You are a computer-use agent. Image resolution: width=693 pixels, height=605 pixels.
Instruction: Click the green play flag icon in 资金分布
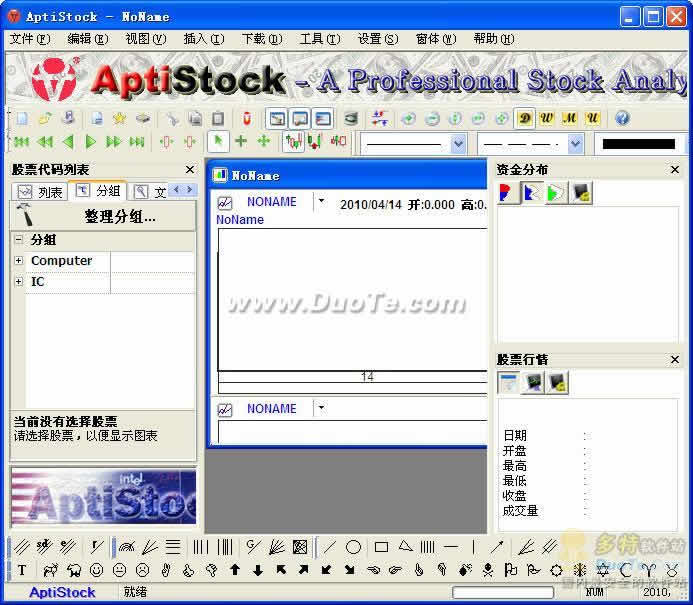(x=556, y=193)
